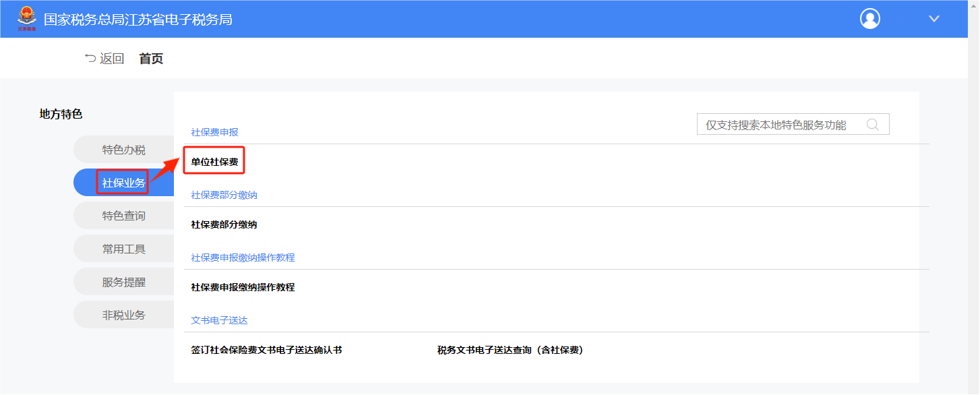The height and width of the screenshot is (395, 980).
Task: Focus the local feature search field
Action: [775, 125]
